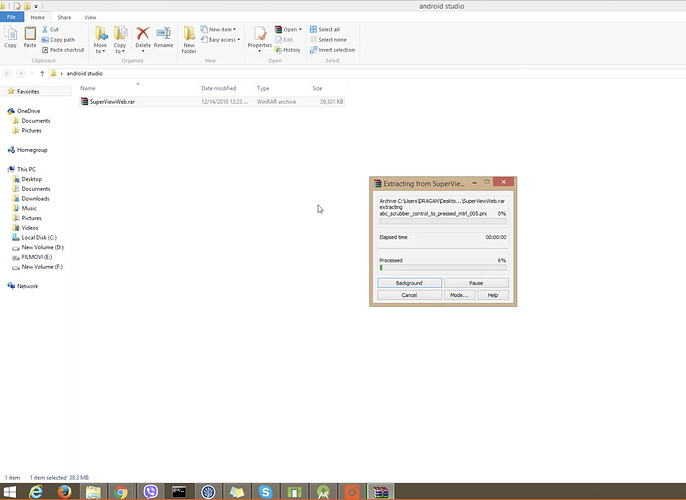Click Background in extraction dialog

[409, 283]
